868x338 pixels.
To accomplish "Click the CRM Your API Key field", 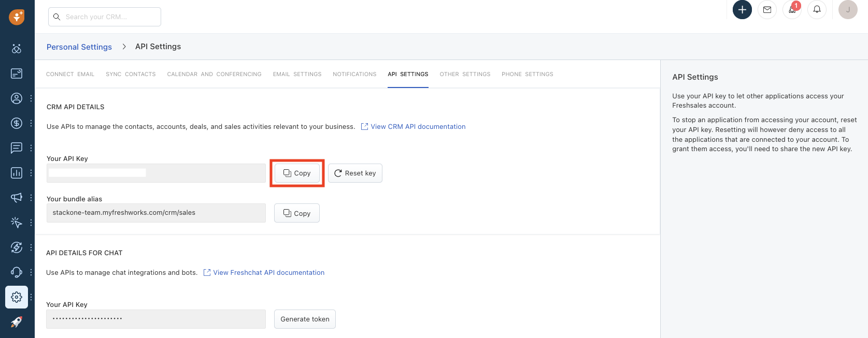I will point(156,173).
